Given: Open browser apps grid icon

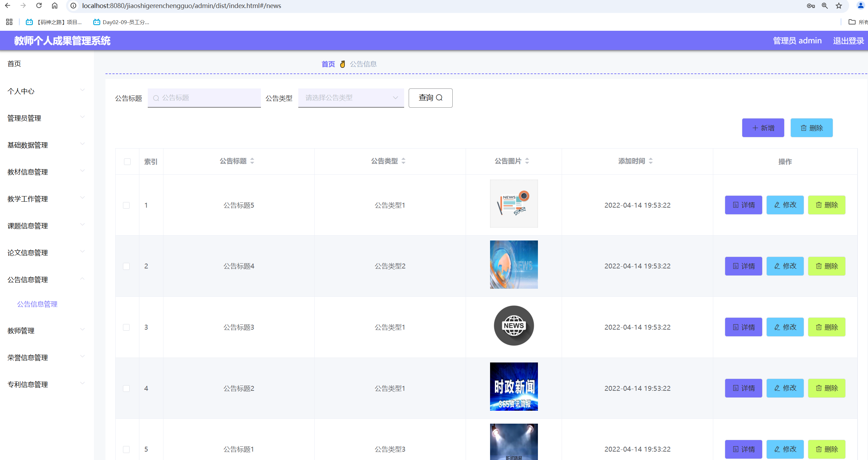Looking at the screenshot, I should [x=9, y=22].
